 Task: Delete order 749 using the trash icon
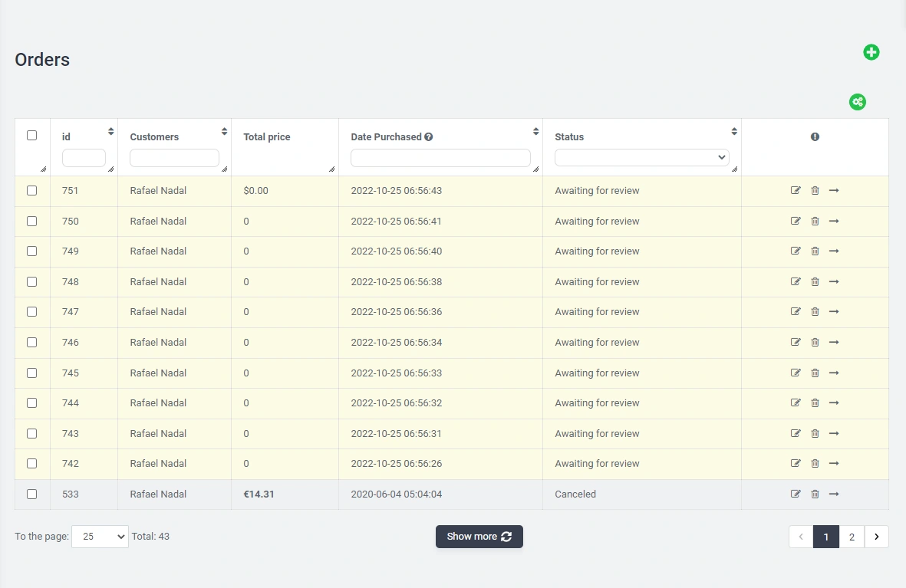click(815, 251)
